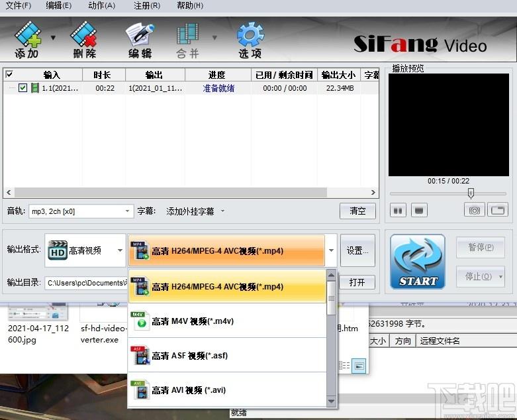The image size is (517, 420).
Task: Pause the preview playback
Action: point(398,211)
